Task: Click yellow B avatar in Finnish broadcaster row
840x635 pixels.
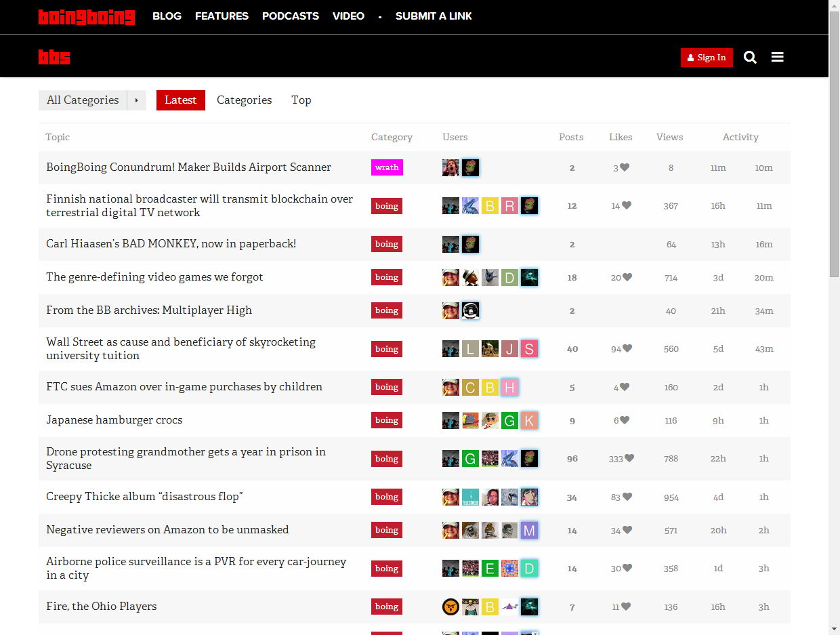Action: (490, 206)
